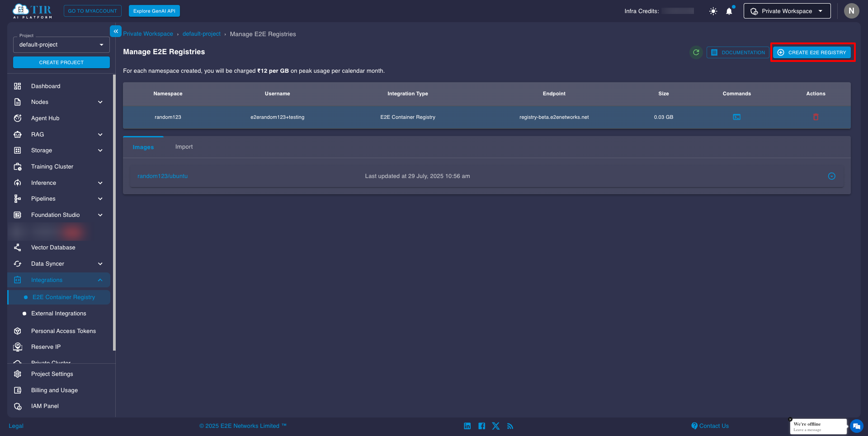
Task: Open the commands icon for random123 namespace
Action: (737, 117)
